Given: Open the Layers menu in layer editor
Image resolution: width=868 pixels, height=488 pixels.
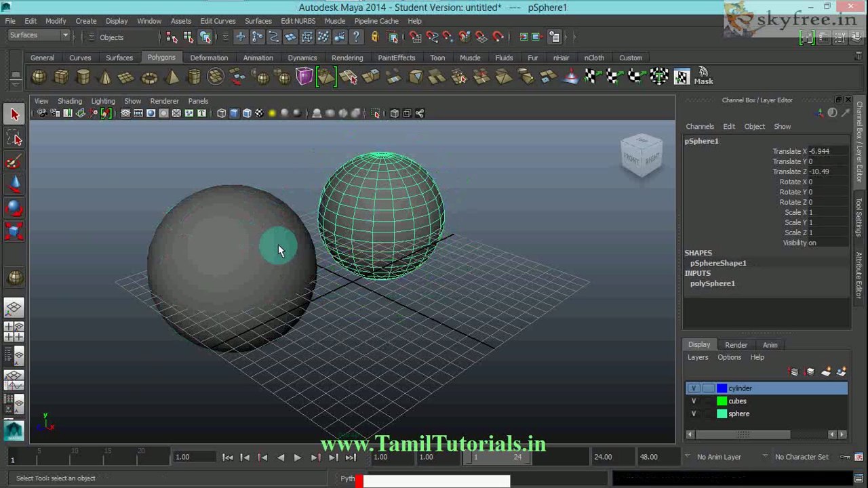Looking at the screenshot, I should click(x=698, y=358).
